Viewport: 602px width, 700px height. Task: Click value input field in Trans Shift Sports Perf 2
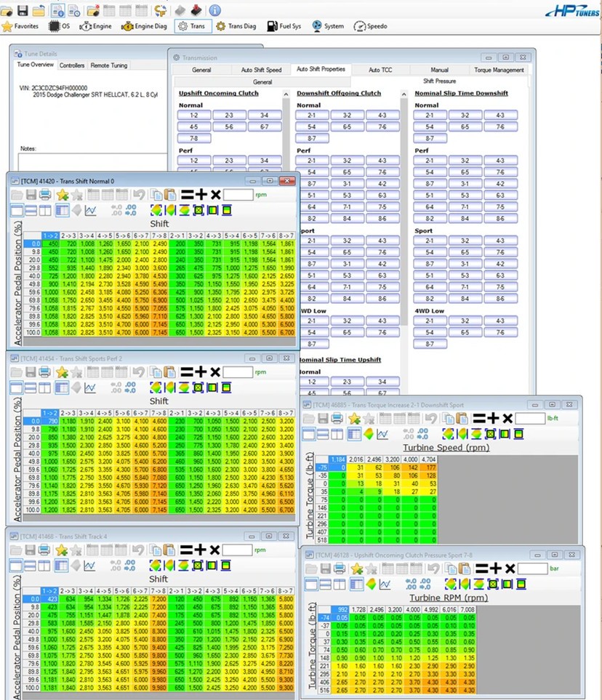[x=238, y=372]
